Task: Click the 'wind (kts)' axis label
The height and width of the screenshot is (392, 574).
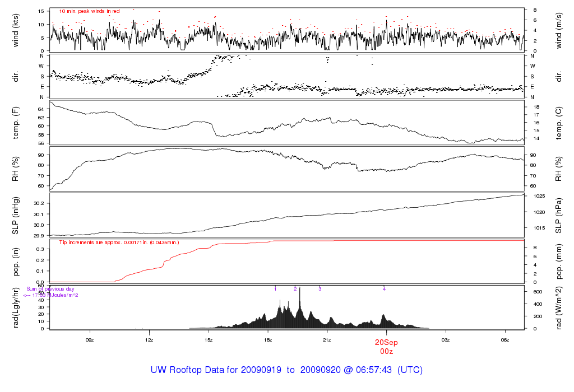Action: click(15, 30)
